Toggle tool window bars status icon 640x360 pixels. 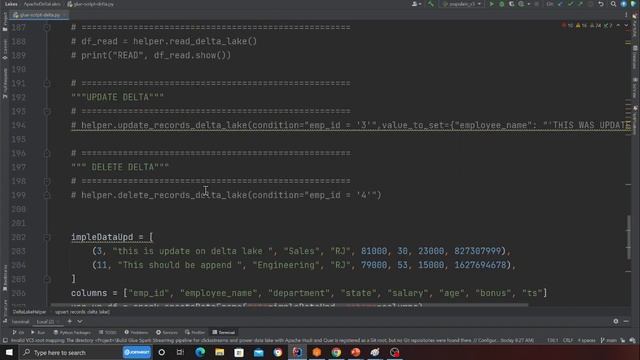click(x=5, y=340)
